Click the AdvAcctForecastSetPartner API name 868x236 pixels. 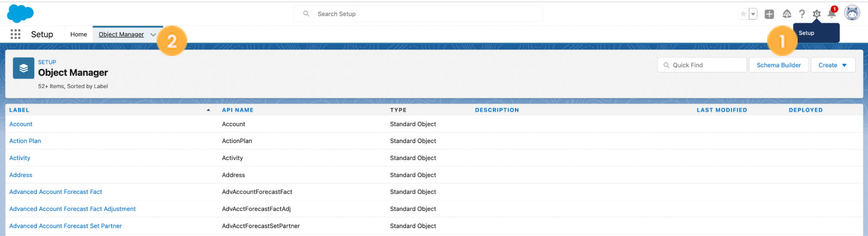tap(261, 226)
